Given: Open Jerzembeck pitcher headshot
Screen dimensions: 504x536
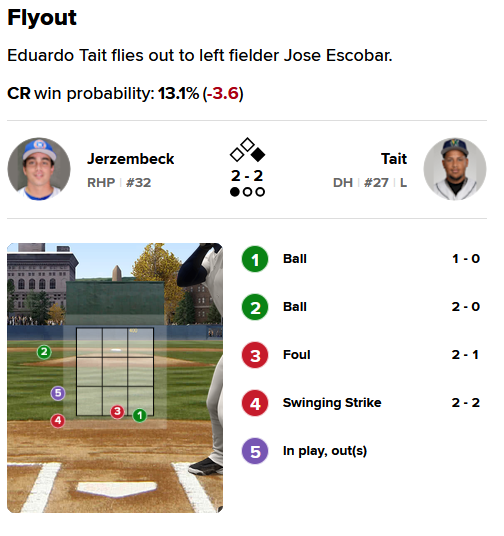Looking at the screenshot, I should (39, 169).
